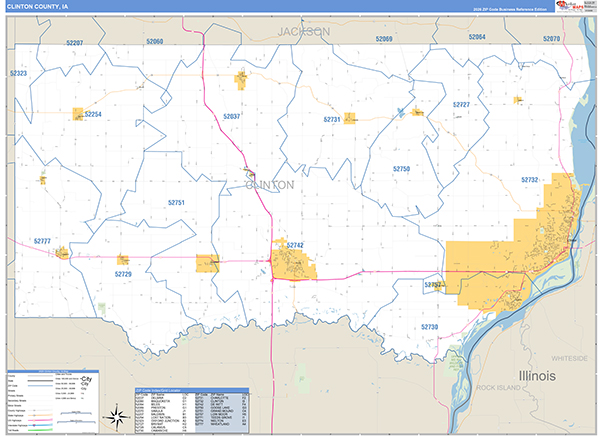Select ZIP code label 52037
Screen dimensions: 600x436
[232, 116]
